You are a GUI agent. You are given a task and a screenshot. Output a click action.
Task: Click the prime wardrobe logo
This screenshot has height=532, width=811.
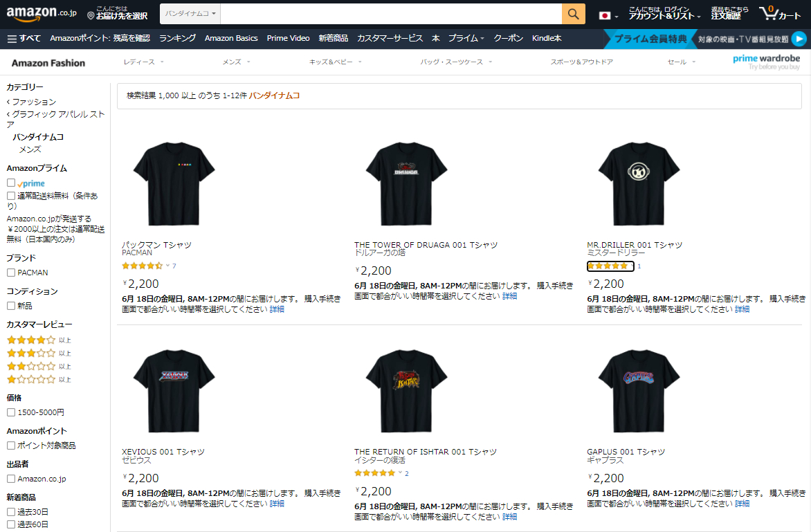(x=767, y=62)
